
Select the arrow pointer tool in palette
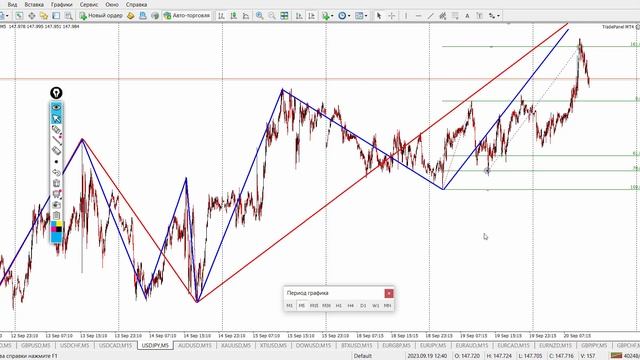(56, 118)
